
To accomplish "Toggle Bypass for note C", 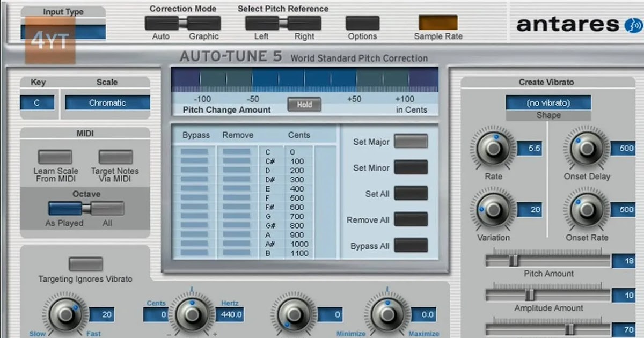I will click(x=194, y=152).
